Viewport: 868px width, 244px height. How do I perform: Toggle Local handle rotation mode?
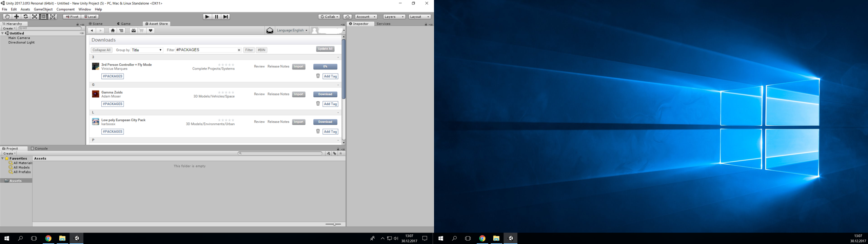pos(90,17)
